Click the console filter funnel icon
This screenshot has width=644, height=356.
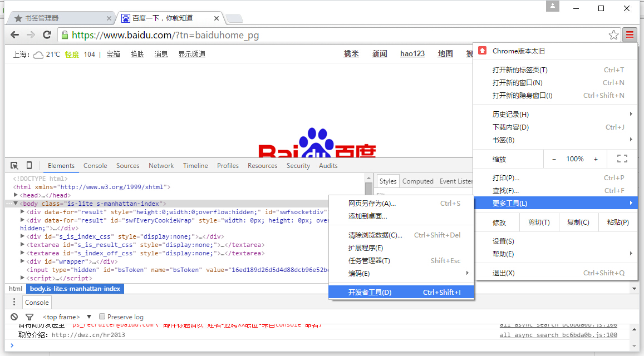coord(30,317)
